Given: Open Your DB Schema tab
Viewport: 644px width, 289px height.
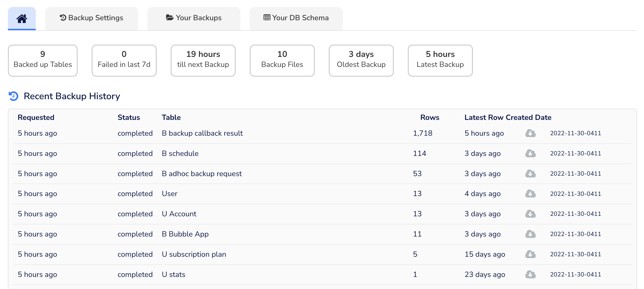Looking at the screenshot, I should pyautogui.click(x=296, y=18).
